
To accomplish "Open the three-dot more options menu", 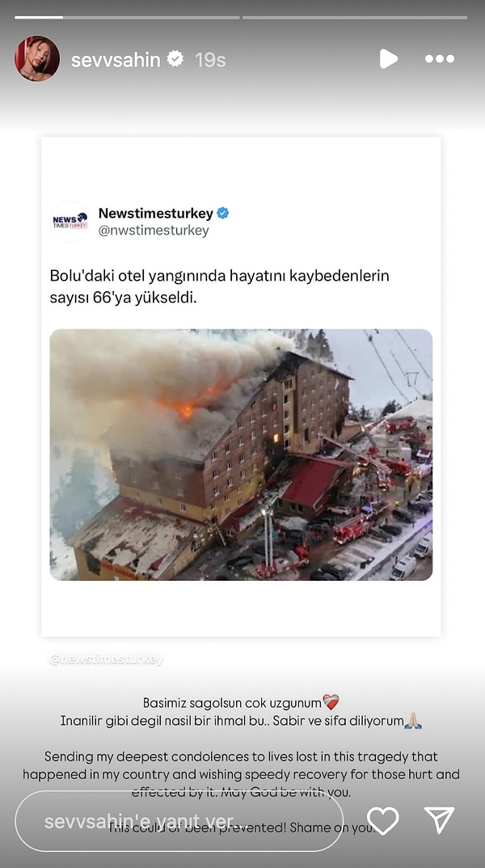I will pyautogui.click(x=440, y=59).
